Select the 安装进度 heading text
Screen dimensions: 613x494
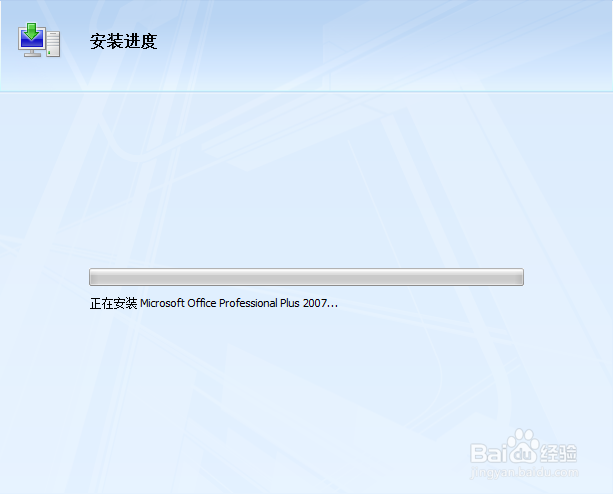pyautogui.click(x=124, y=41)
